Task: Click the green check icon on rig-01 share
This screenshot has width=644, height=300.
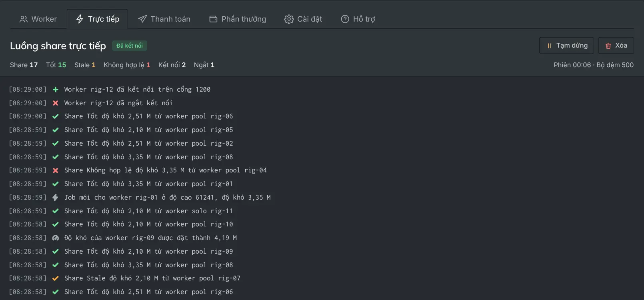Action: 56,184
